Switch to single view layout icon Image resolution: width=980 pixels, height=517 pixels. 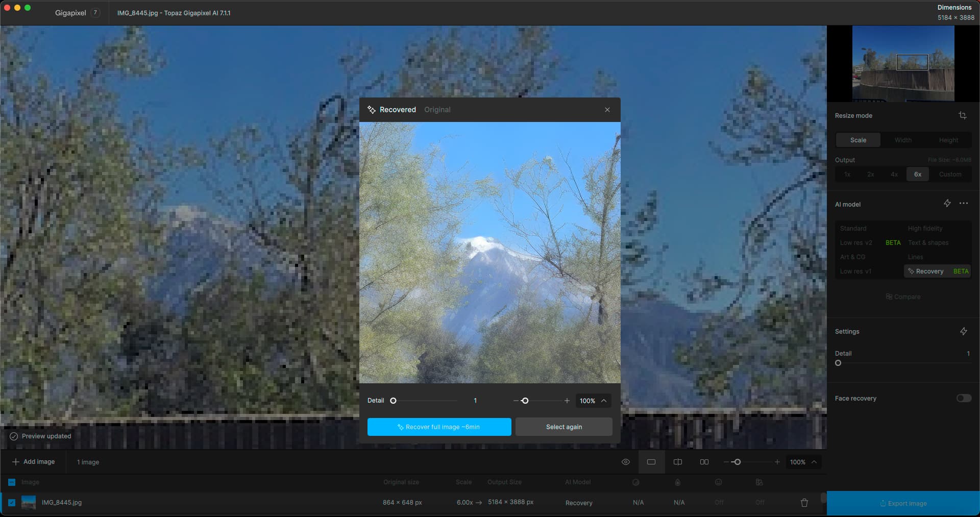(651, 462)
